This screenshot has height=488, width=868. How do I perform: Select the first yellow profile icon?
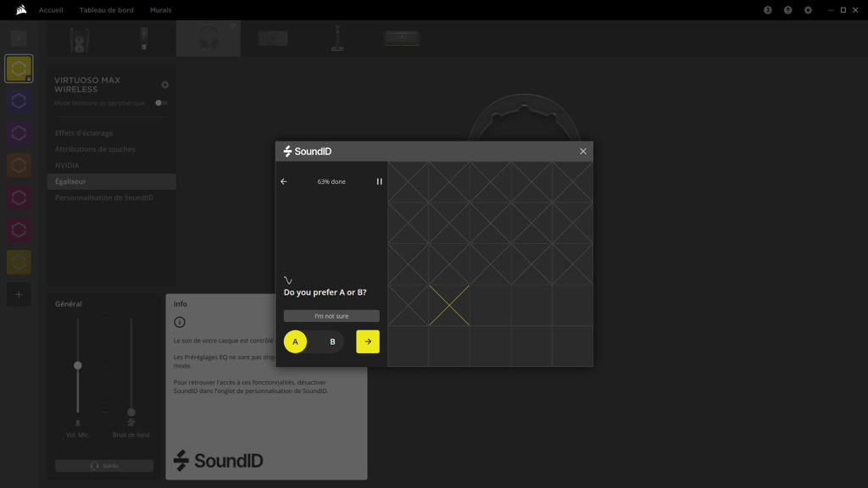tap(19, 69)
